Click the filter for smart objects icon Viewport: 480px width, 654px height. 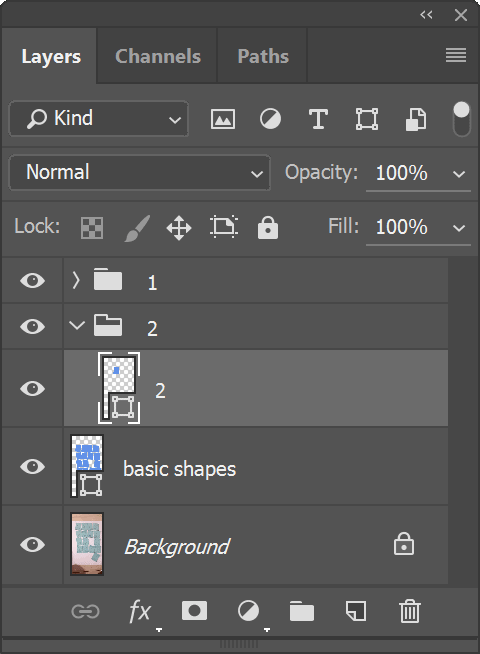point(416,120)
